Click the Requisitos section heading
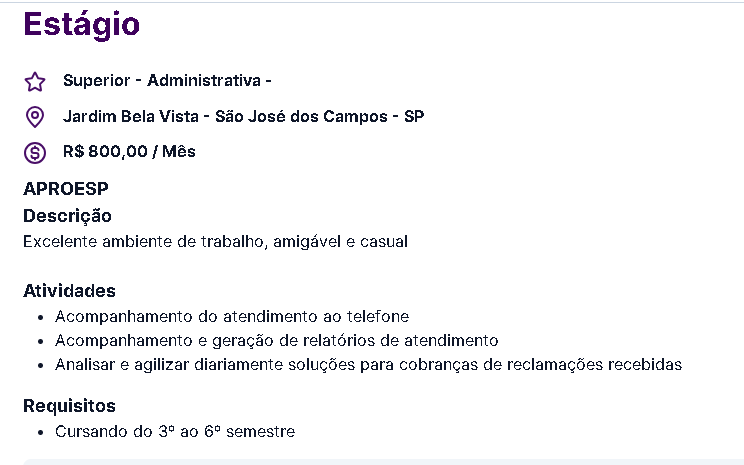The image size is (744, 465). point(69,406)
